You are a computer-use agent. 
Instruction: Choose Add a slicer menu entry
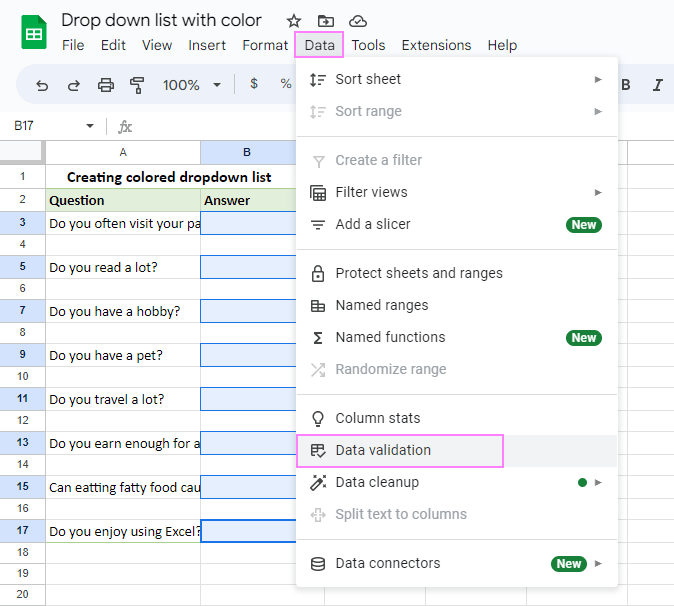point(457,224)
